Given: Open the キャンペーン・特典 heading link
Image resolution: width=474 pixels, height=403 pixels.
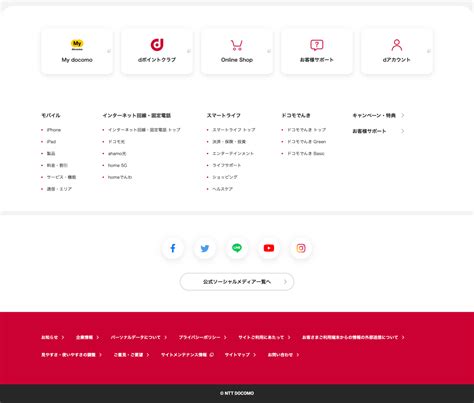Looking at the screenshot, I should [x=374, y=115].
